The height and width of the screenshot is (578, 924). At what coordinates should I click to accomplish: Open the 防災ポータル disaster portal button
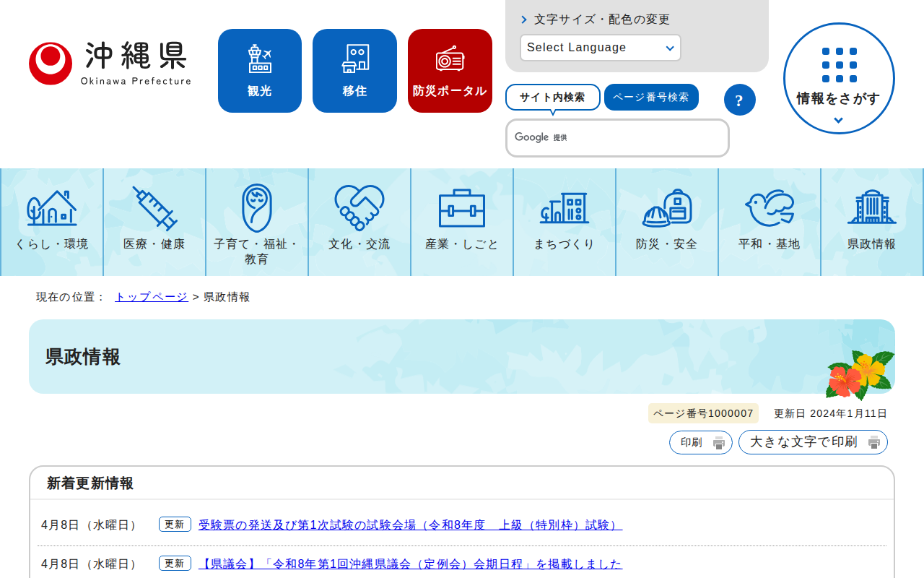point(450,71)
